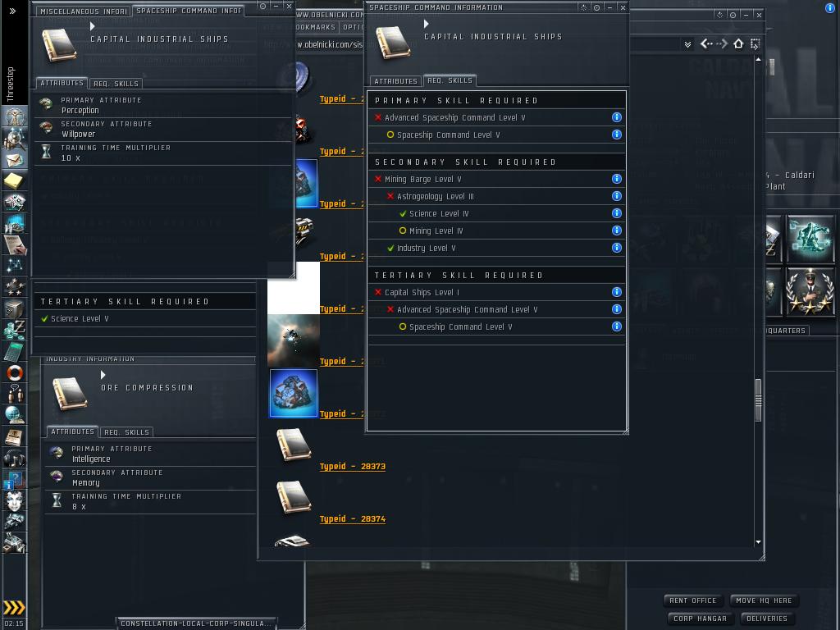Show info for Industry Level V
The width and height of the screenshot is (840, 630).
pyautogui.click(x=617, y=248)
